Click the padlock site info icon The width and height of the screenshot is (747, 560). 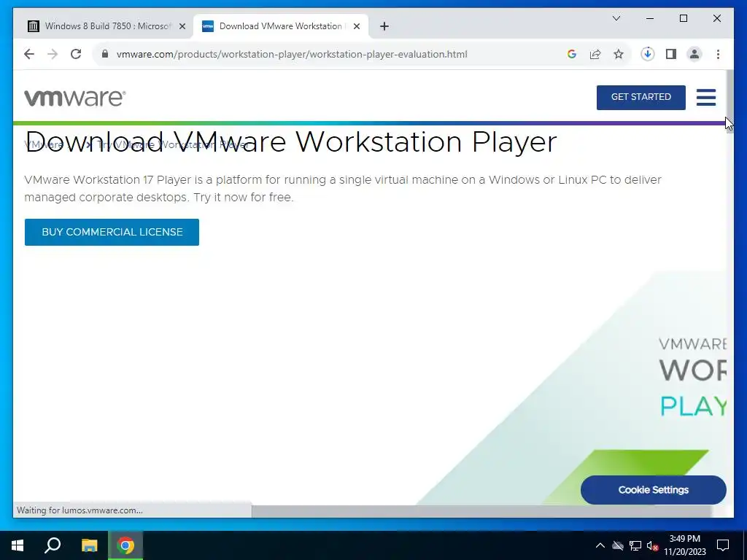pyautogui.click(x=105, y=54)
